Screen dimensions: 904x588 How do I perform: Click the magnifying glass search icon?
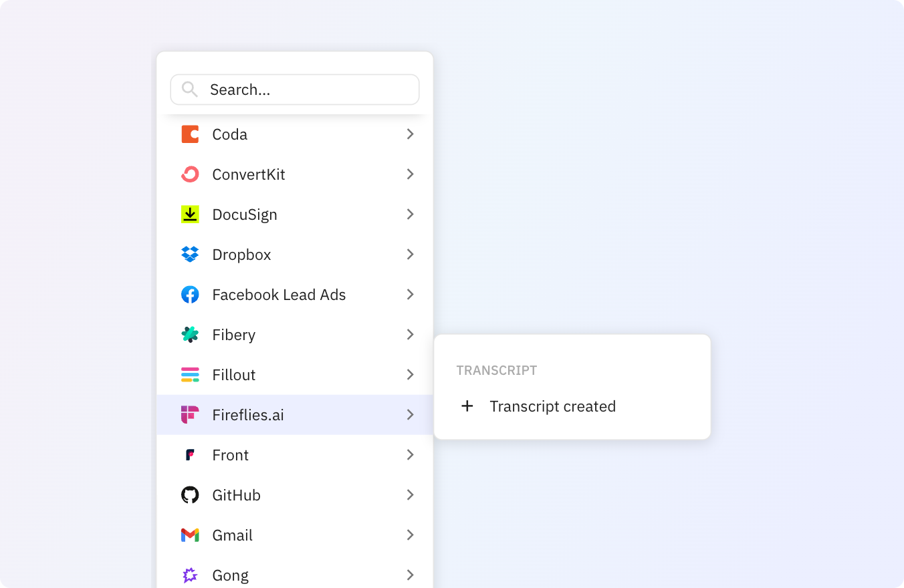coord(189,90)
